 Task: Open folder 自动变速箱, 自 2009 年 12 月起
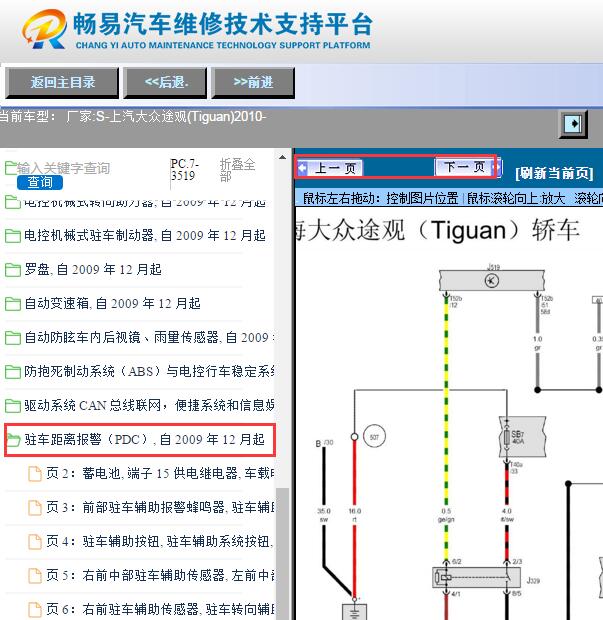pos(112,304)
